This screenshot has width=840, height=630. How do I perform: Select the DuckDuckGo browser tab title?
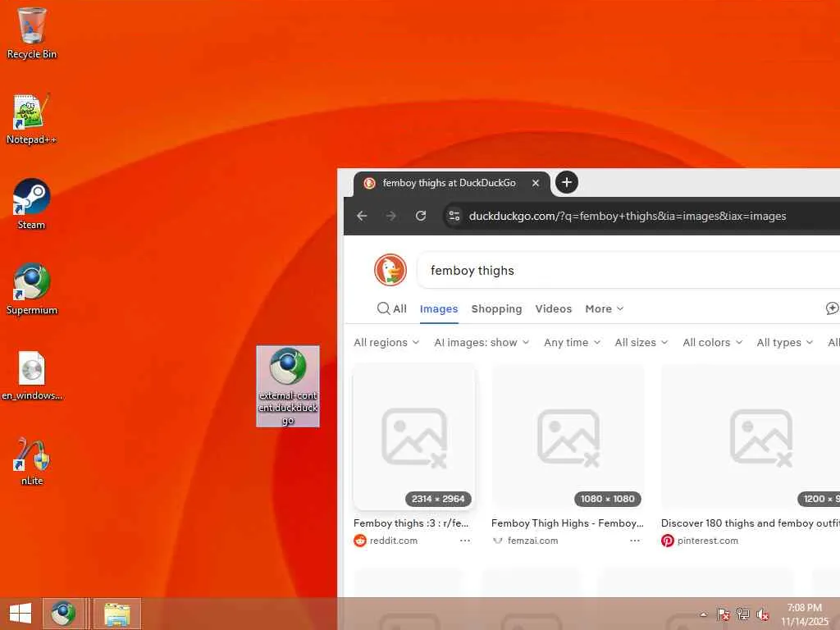pyautogui.click(x=449, y=183)
